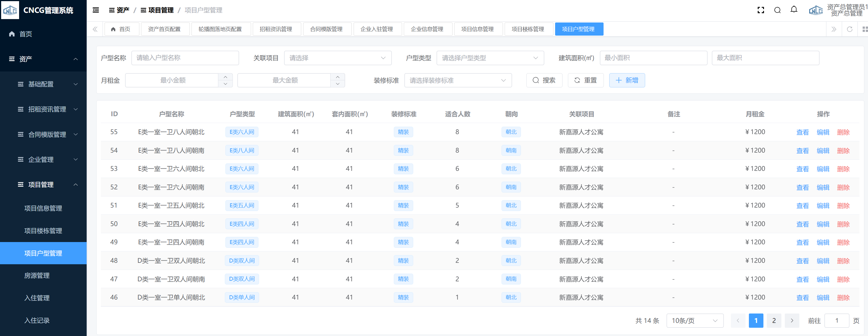The image size is (868, 336).
Task: Increase the minimum rent amount stepper
Action: click(225, 77)
